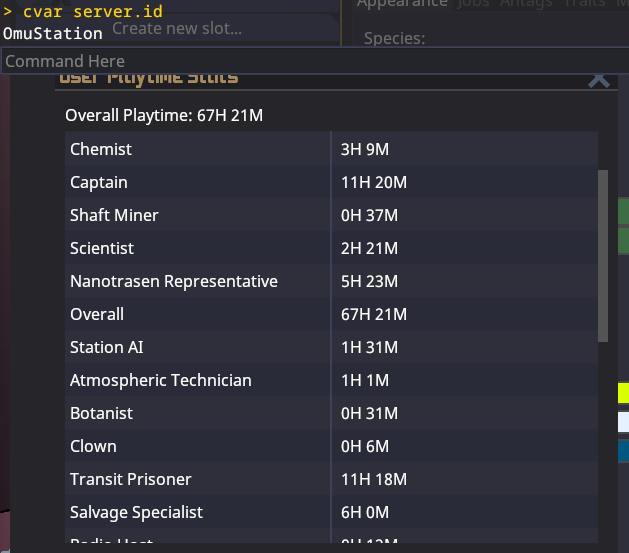
Task: Click the Create new slot button
Action: (177, 28)
